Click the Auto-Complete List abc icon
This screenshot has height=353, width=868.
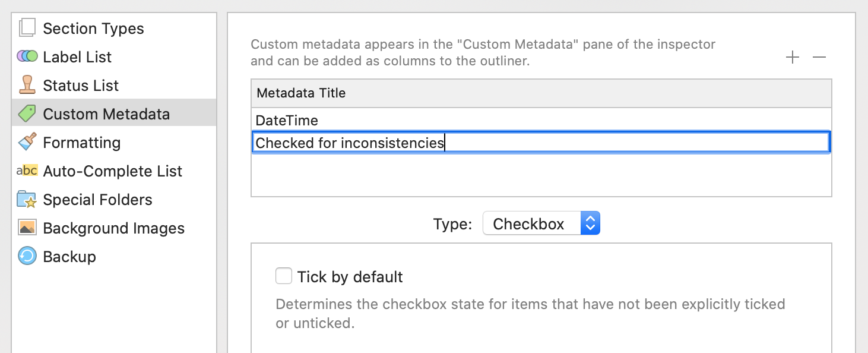click(x=27, y=171)
